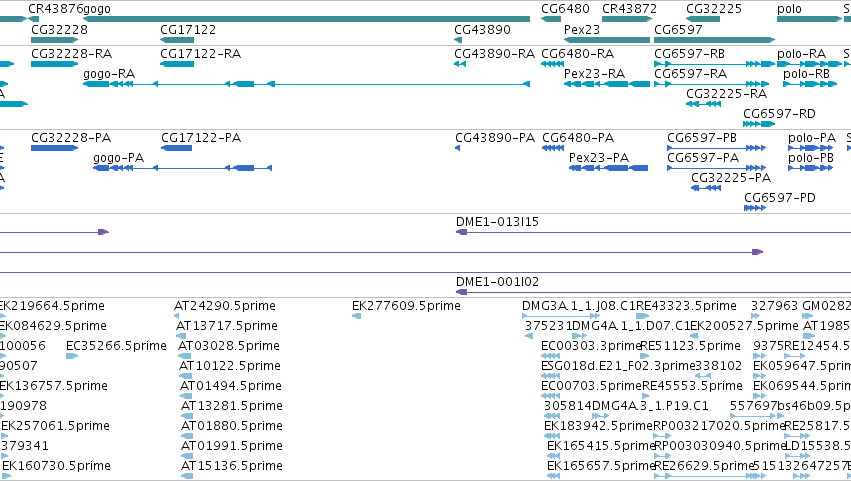
Task: Click the RE26629.5prime EST
Action: point(710,477)
